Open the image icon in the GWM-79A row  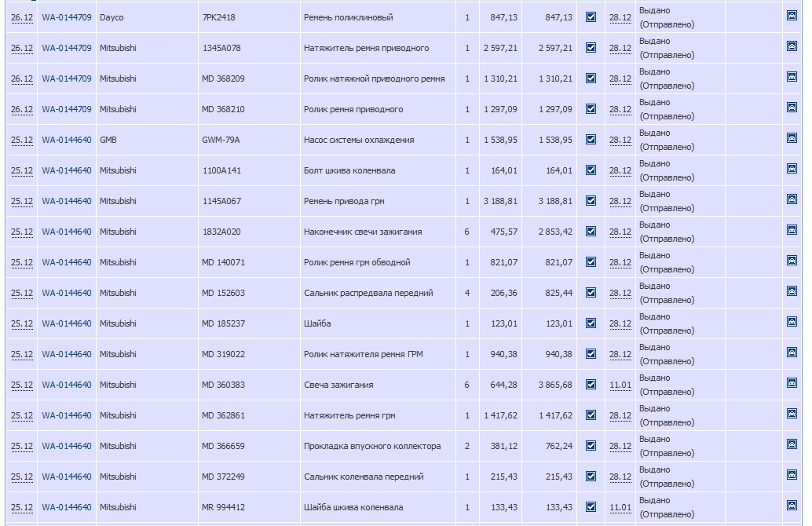tap(792, 137)
